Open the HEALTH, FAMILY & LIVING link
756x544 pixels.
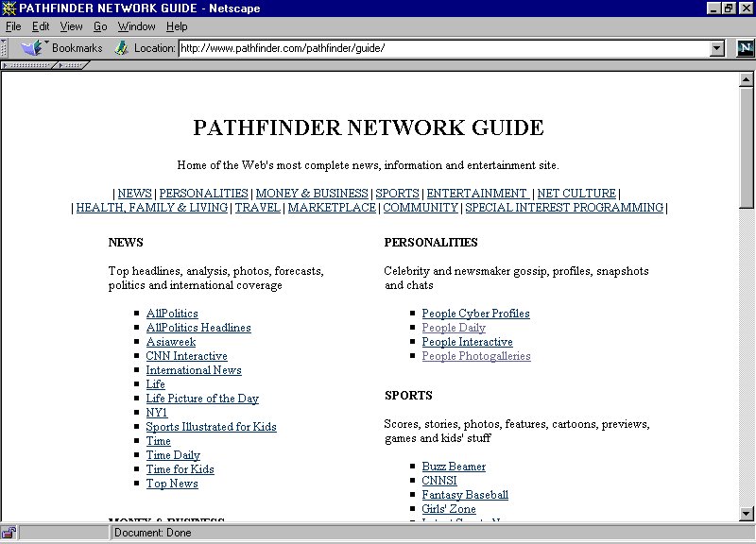pos(152,208)
